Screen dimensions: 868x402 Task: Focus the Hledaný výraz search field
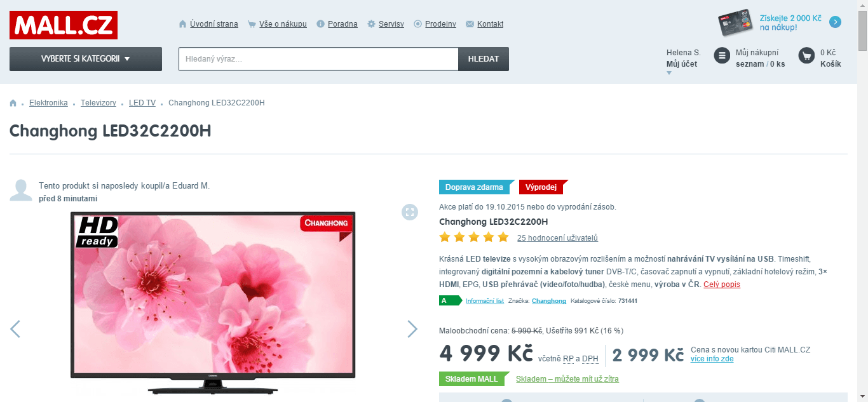[x=318, y=59]
